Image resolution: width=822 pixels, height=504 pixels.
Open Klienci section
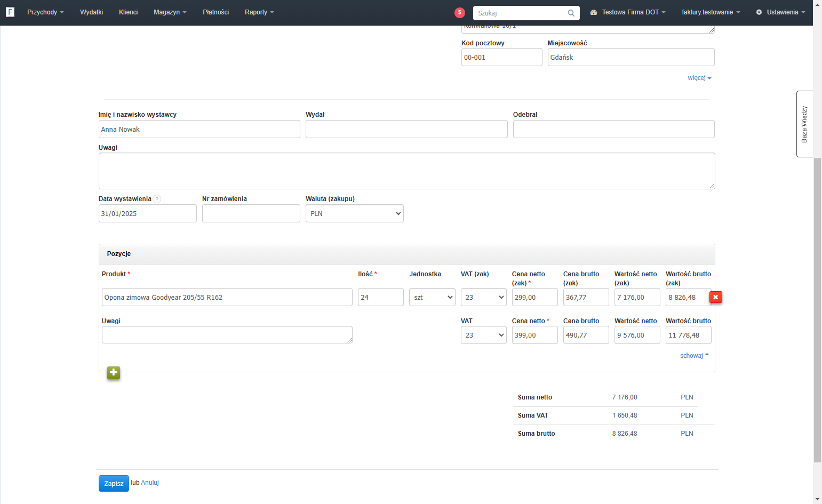click(128, 12)
